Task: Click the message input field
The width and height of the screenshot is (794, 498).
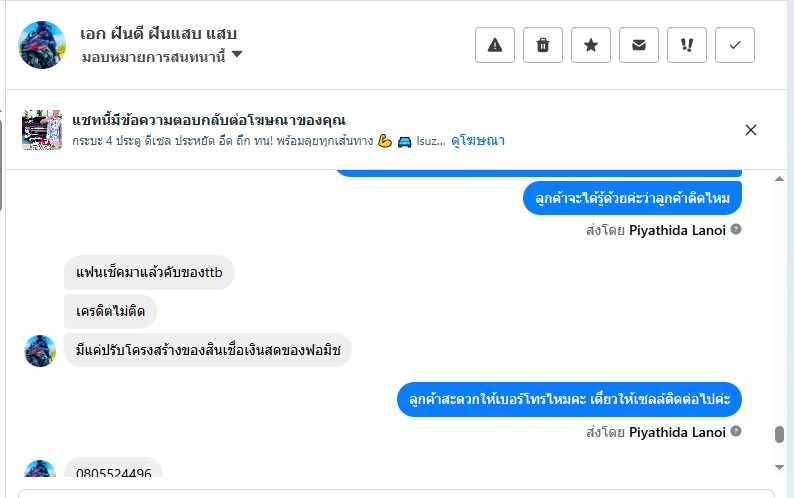Action: 396,493
